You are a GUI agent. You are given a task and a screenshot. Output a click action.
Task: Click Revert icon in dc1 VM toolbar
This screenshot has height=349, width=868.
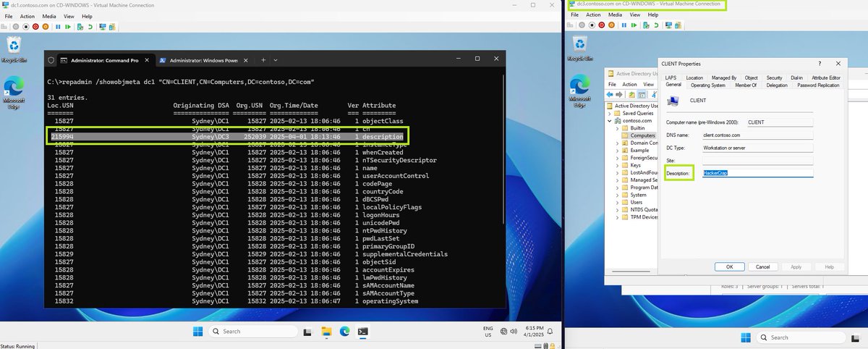tap(90, 27)
